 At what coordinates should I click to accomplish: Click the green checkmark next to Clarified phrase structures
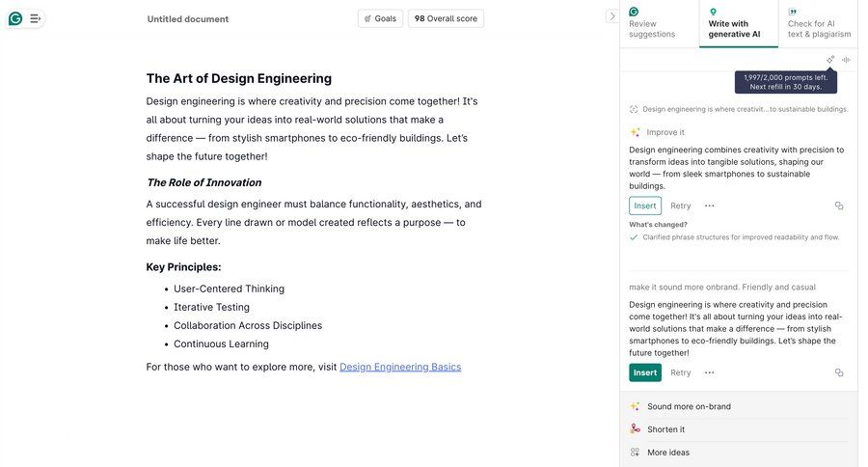634,237
